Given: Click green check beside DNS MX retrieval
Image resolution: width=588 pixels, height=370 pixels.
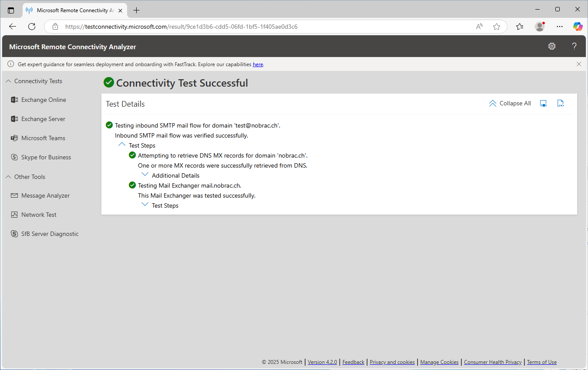Looking at the screenshot, I should (x=132, y=155).
